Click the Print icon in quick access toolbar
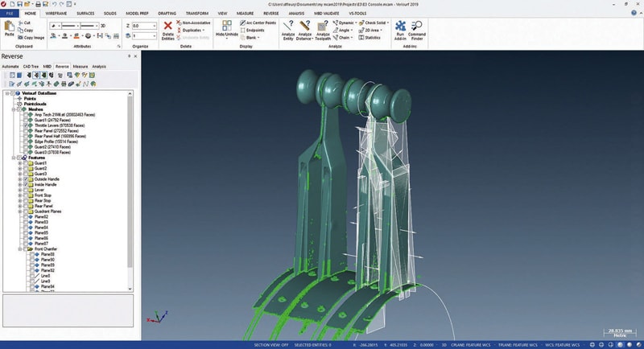 tap(38, 4)
